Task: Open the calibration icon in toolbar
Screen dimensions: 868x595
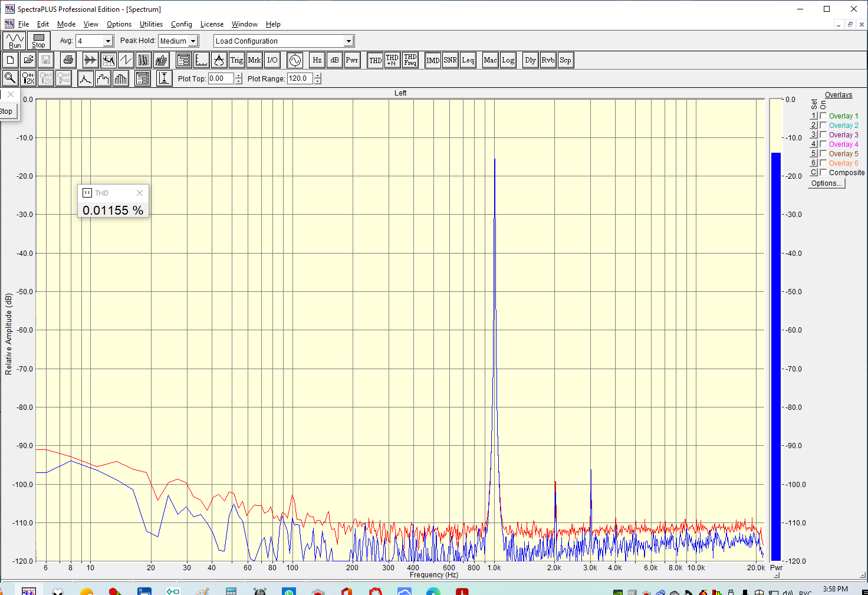Action: (219, 60)
